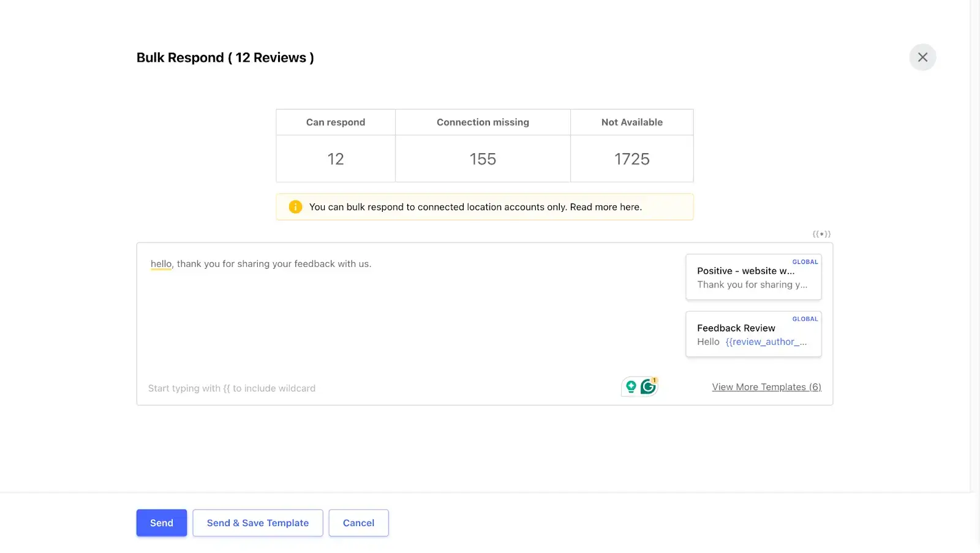Follow the 'Read more here' text
The image size is (980, 553).
(606, 207)
